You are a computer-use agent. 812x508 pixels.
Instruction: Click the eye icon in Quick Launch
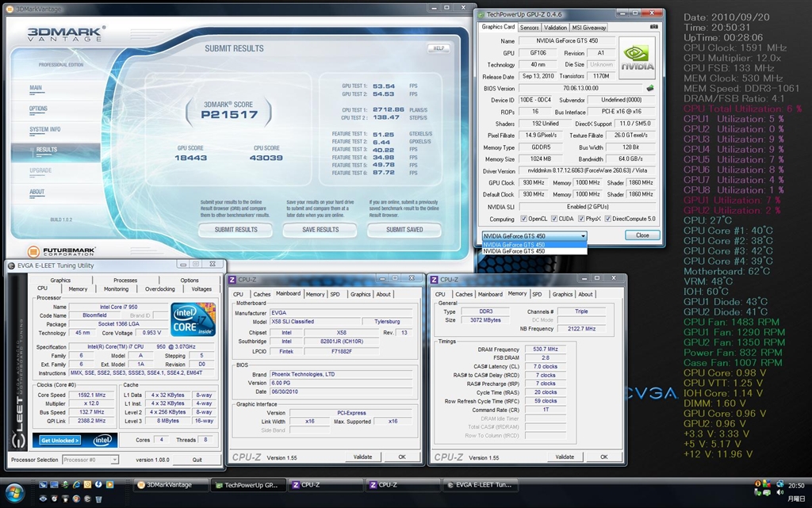[x=43, y=498]
